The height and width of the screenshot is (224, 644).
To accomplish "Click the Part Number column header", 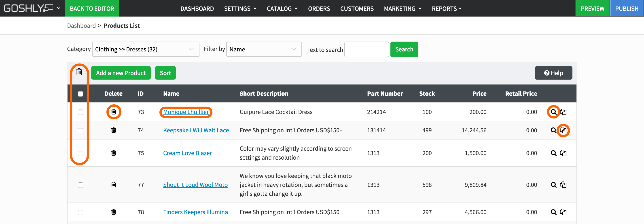I will click(x=385, y=93).
